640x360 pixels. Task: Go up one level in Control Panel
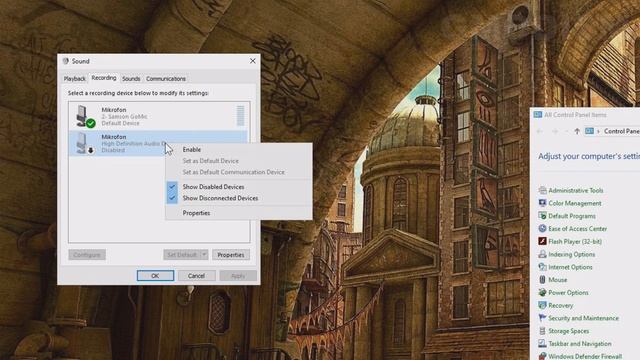(577, 131)
